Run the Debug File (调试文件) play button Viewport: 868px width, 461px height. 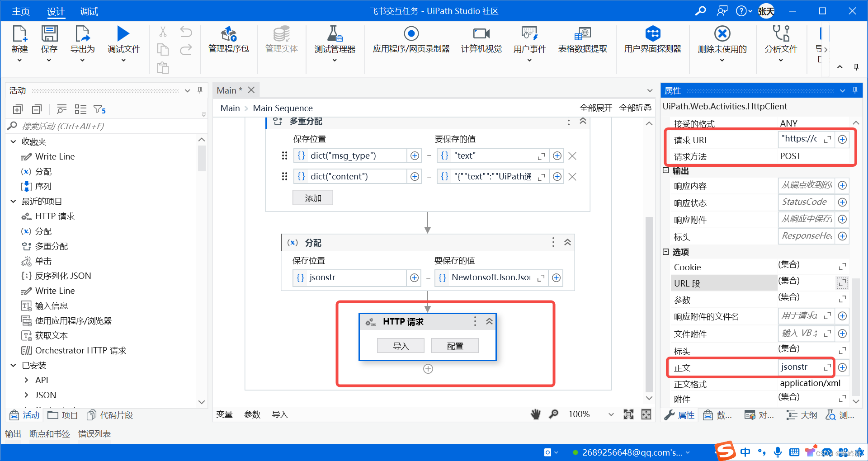pyautogui.click(x=123, y=33)
